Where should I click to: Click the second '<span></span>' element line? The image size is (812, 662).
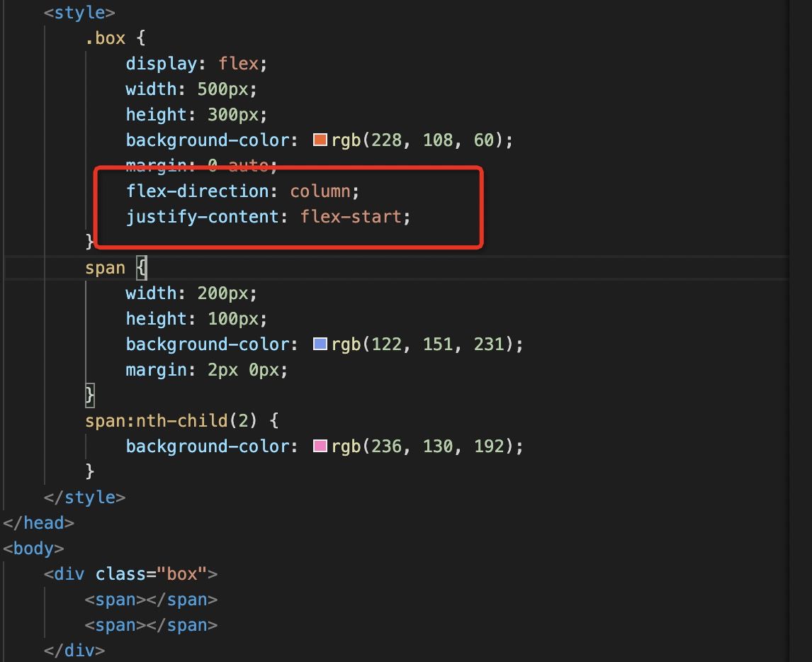tap(151, 624)
